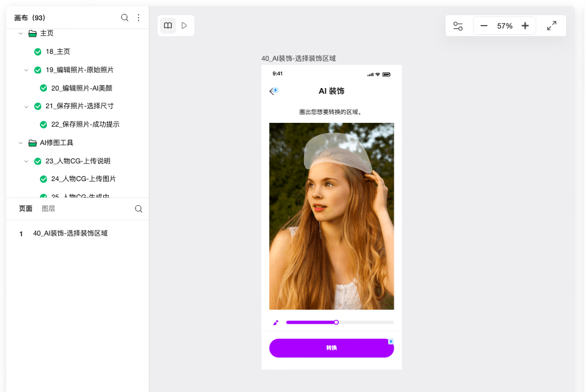Click the 57% zoom level value
585x392 pixels.
[505, 26]
